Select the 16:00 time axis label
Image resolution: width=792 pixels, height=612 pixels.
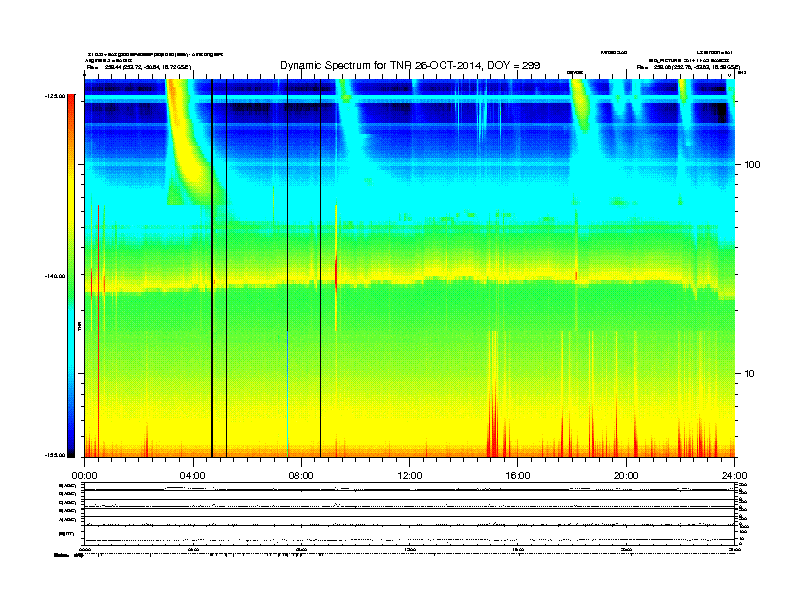click(x=518, y=476)
